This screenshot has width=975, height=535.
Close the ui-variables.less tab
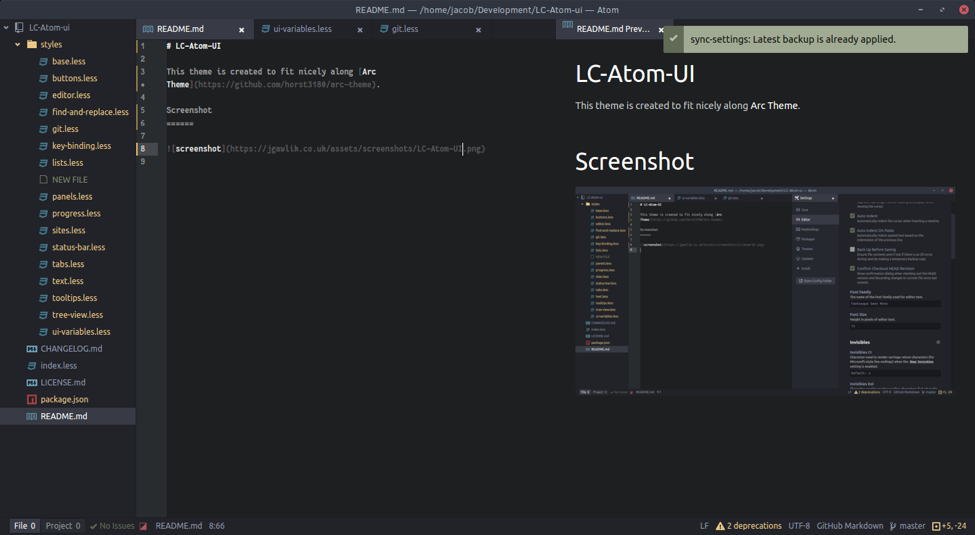360,30
